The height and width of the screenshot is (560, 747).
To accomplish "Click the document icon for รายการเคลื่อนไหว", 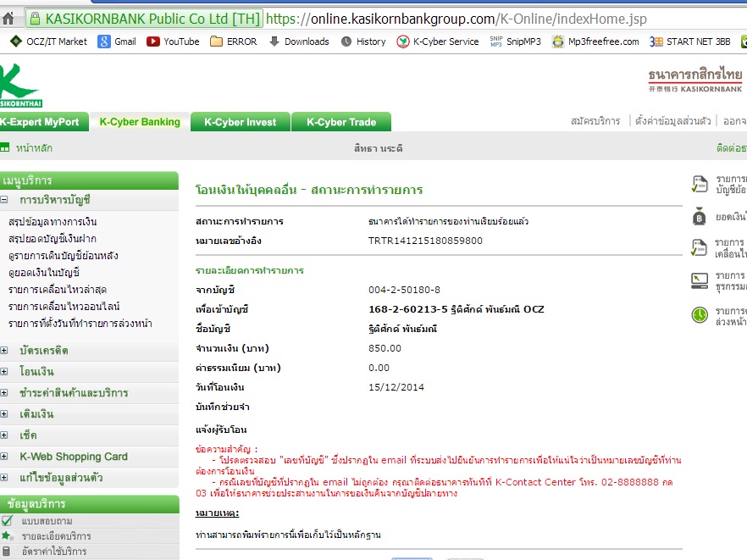I will coord(700,248).
